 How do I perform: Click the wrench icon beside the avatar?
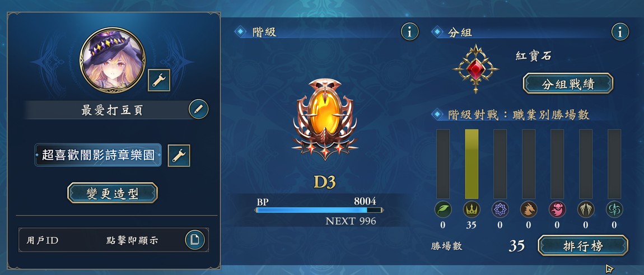(x=158, y=80)
